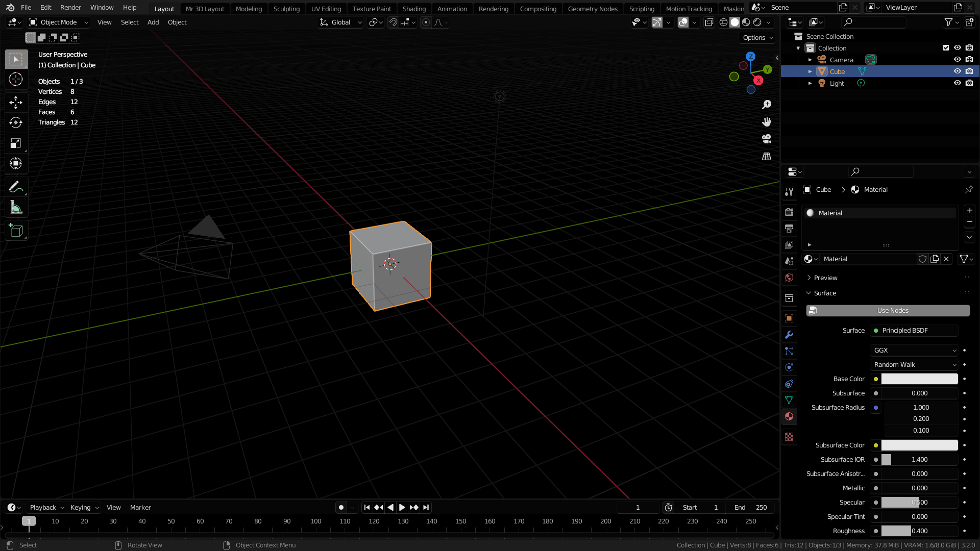Select the Rotate tool
980x551 pixels.
click(x=16, y=122)
